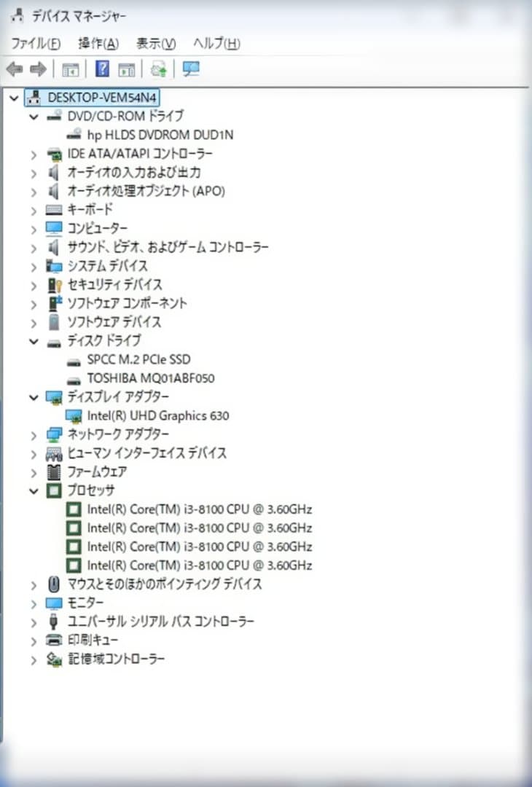Select SPCC M.2 PCIe SSD device

pos(139,359)
